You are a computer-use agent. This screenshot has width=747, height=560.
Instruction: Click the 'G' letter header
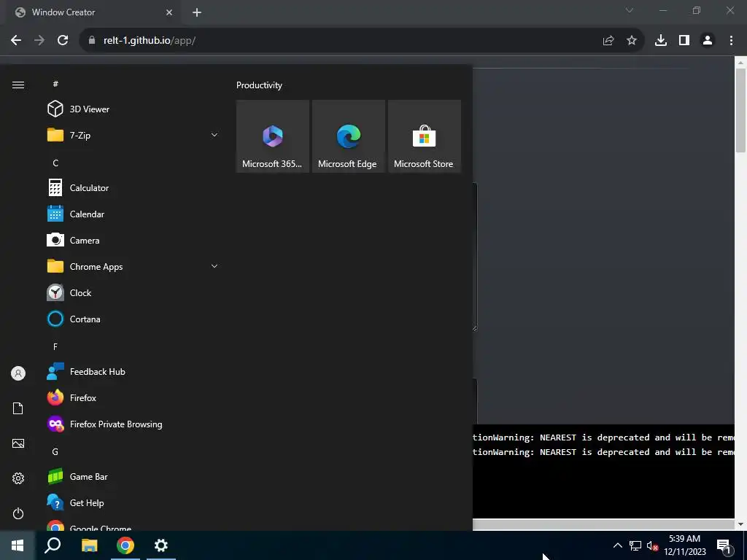55,451
